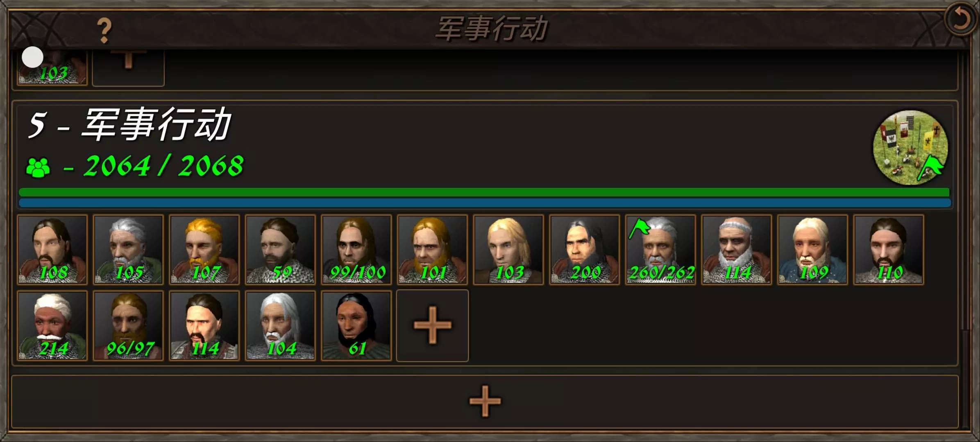
Task: Select commander portrait with 59 troops
Action: click(x=280, y=249)
